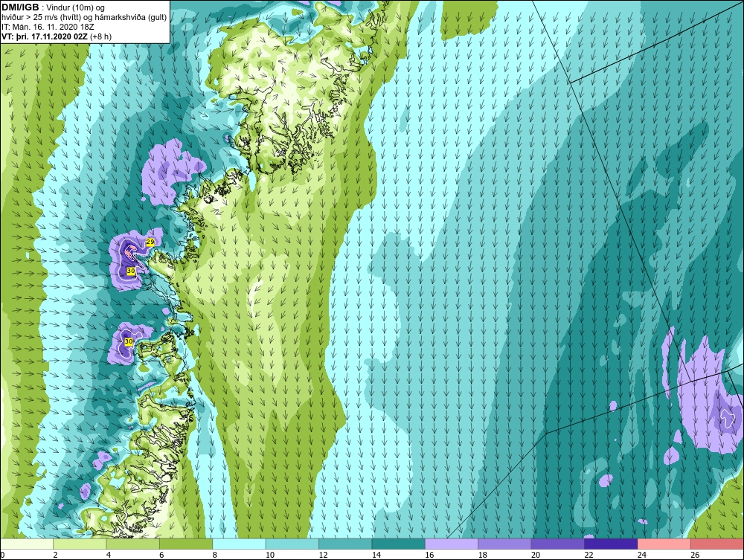Click the 'hviður > 25 m/s' legend description line
The image size is (744, 560).
tap(84, 18)
